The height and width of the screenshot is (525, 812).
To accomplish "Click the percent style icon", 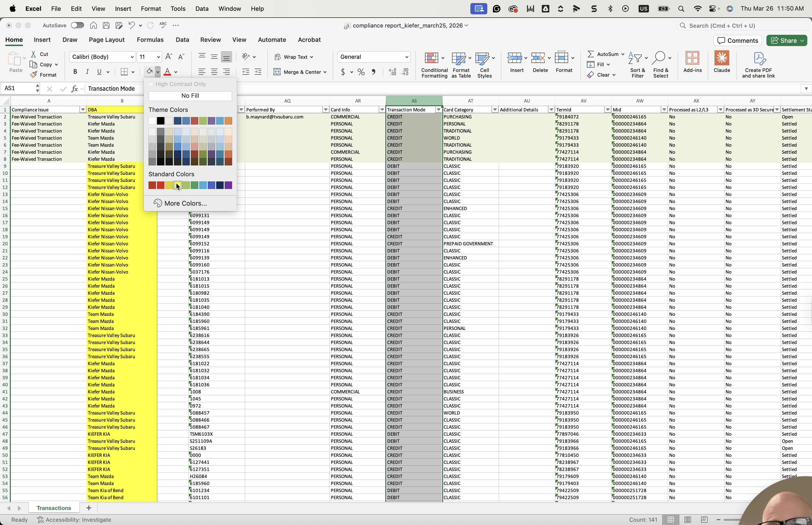I will [361, 72].
